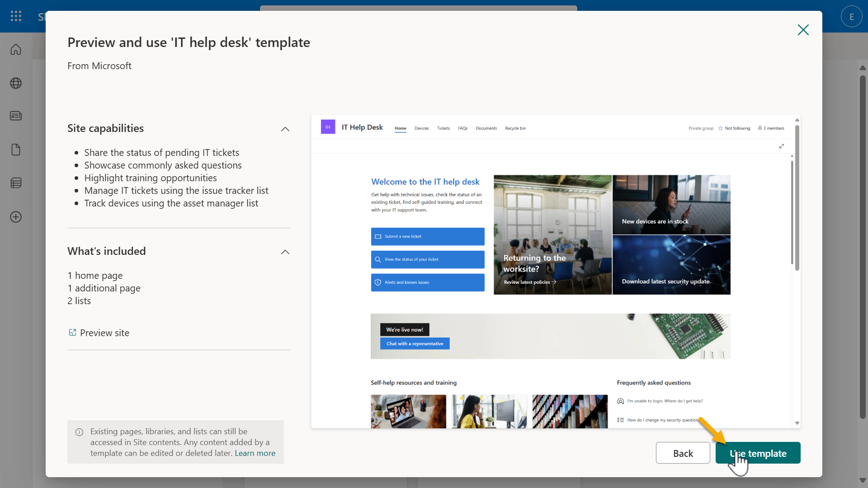
Task: Select the Tickets tab in preview
Action: (x=443, y=128)
